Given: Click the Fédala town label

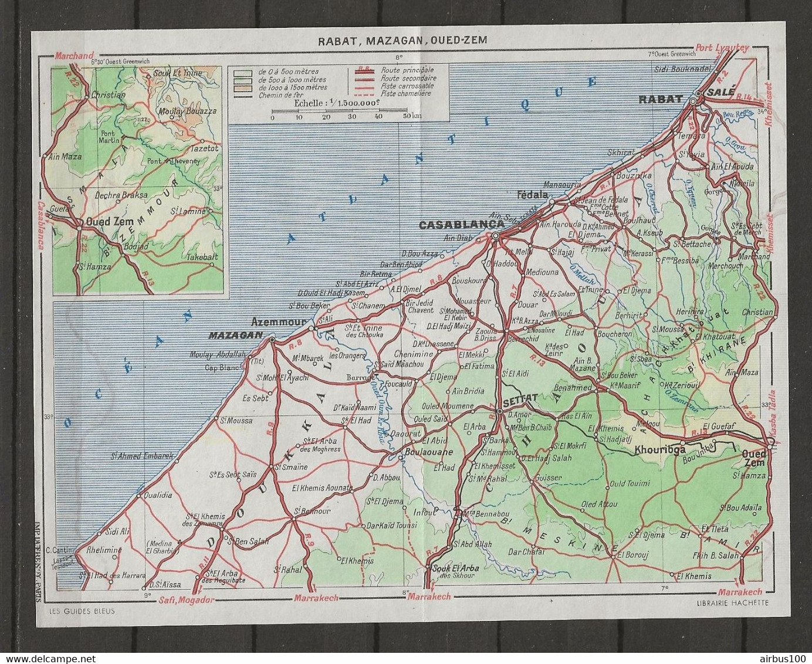Looking at the screenshot, I should click(x=532, y=194).
